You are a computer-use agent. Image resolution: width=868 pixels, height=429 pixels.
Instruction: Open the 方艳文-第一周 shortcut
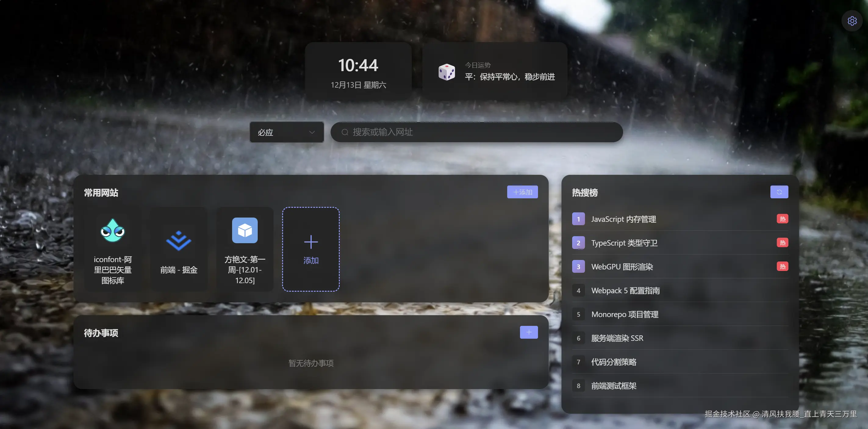(x=245, y=249)
